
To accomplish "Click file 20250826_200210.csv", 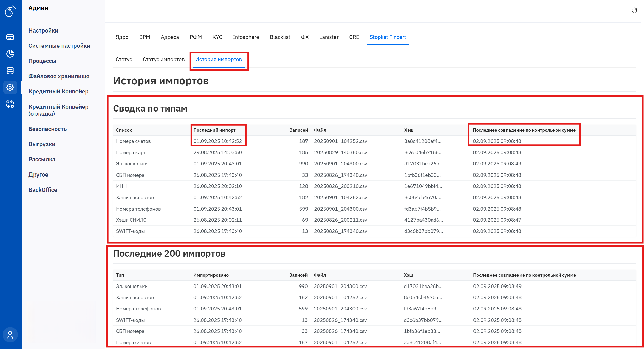I will point(341,186).
